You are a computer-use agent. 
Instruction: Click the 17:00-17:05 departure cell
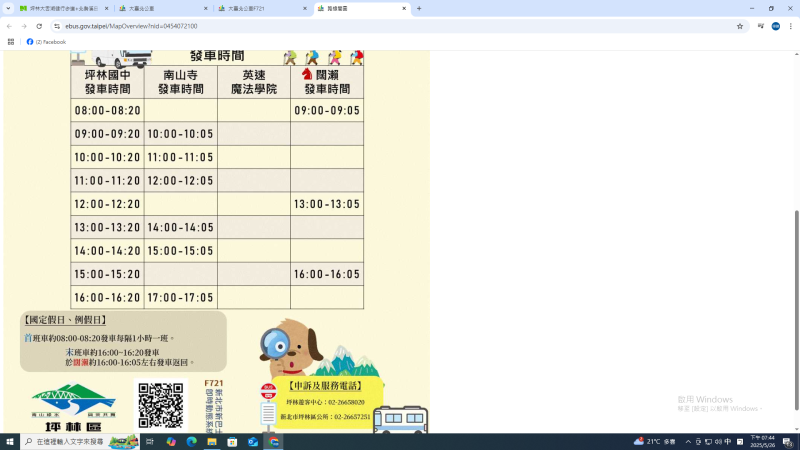(x=181, y=297)
